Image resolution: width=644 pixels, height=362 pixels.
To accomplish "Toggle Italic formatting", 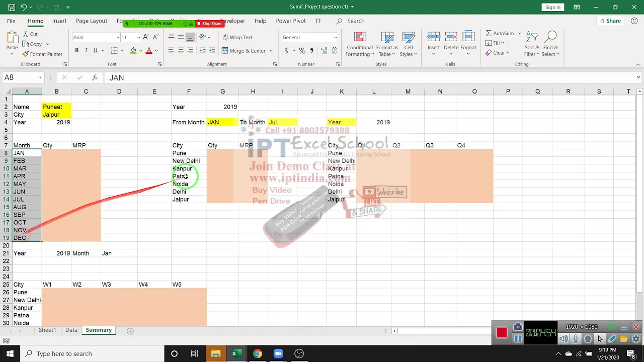I will point(86,51).
